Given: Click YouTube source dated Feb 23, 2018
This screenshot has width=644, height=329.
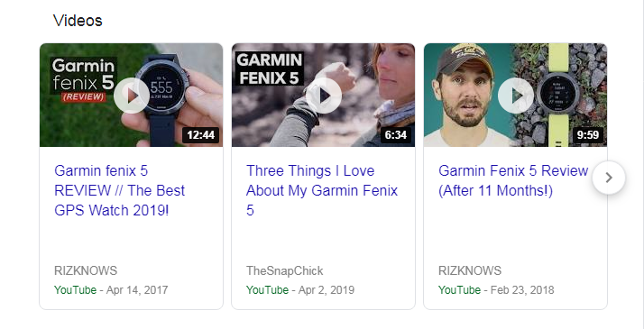Looking at the screenshot, I should click(460, 290).
